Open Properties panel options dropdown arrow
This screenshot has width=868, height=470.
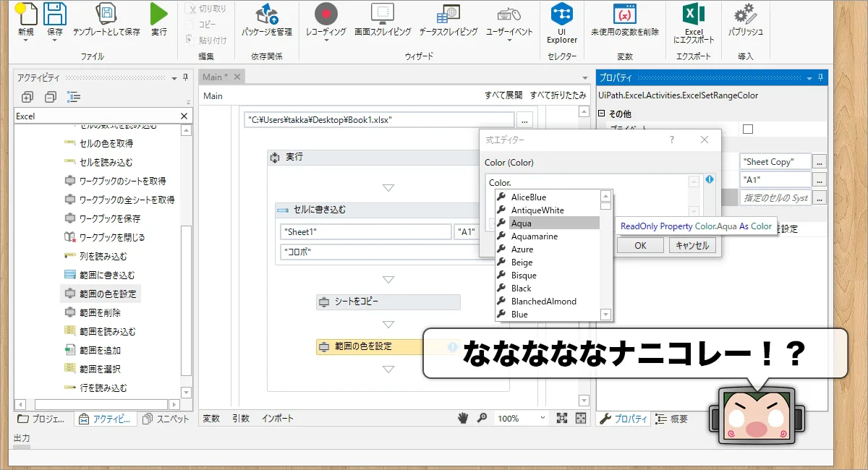point(808,77)
